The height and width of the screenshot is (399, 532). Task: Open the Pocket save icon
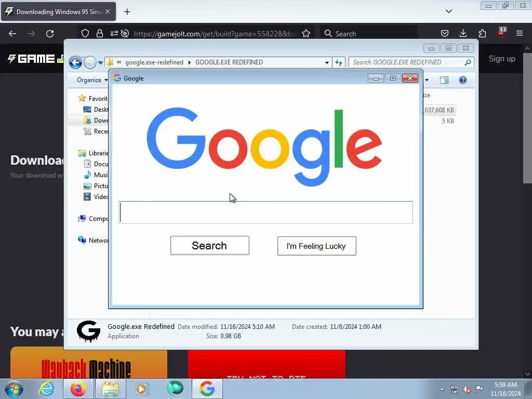click(445, 33)
